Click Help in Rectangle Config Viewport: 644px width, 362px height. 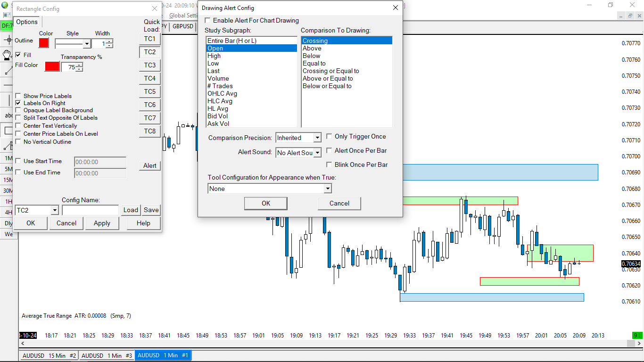(143, 223)
